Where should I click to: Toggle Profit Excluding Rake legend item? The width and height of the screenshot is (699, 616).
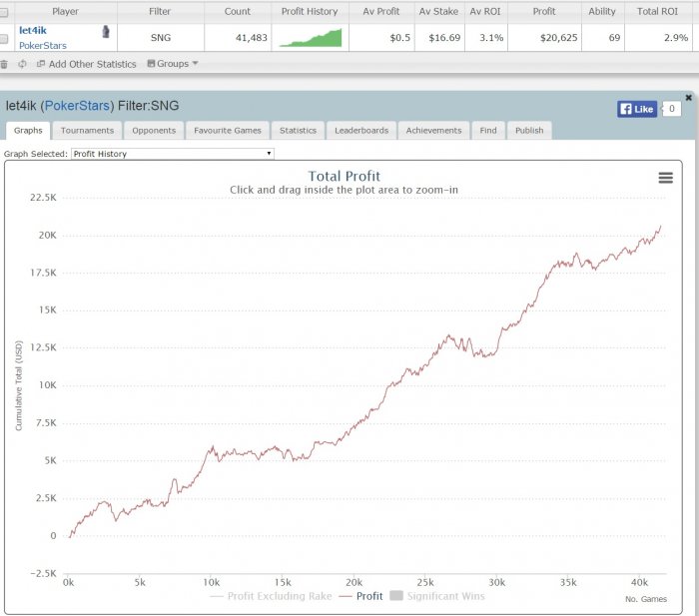click(x=271, y=596)
